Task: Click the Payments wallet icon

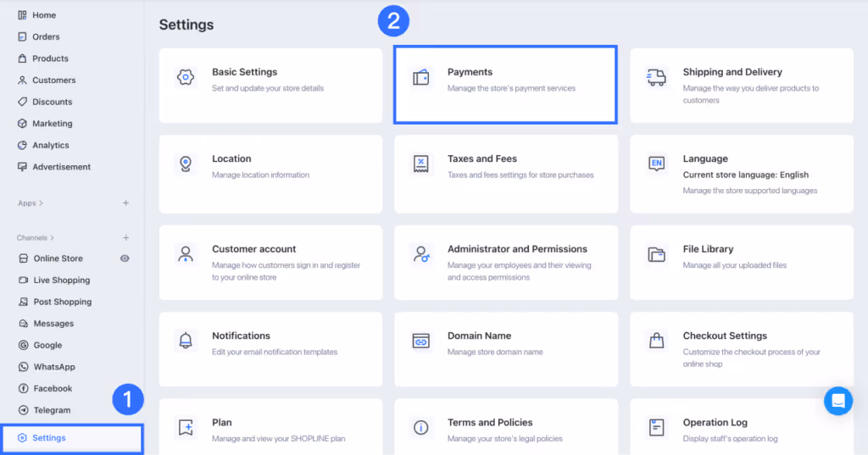Action: pyautogui.click(x=420, y=77)
